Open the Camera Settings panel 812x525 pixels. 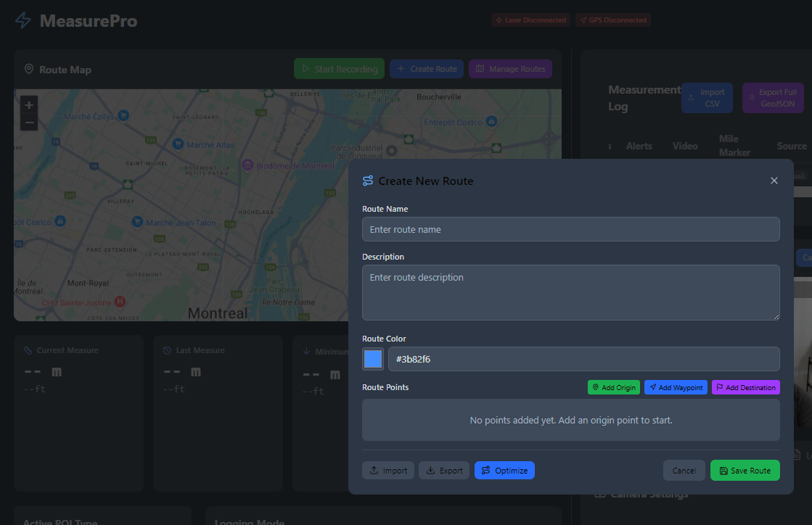(641, 493)
